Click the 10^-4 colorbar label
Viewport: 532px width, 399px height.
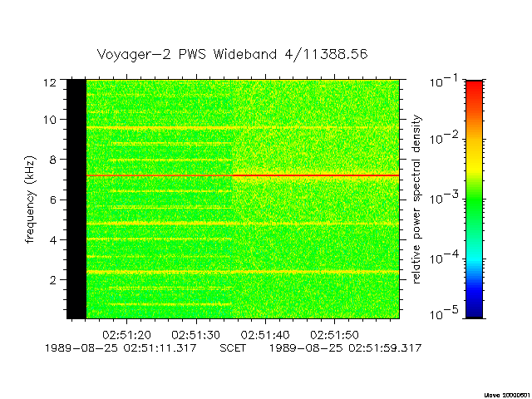(x=444, y=259)
